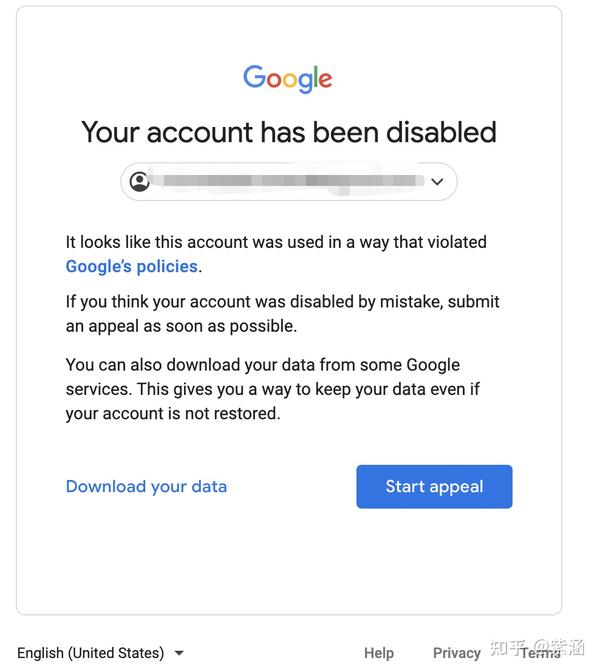The image size is (600, 672).
Task: Open the Google's policies link
Action: click(x=131, y=267)
